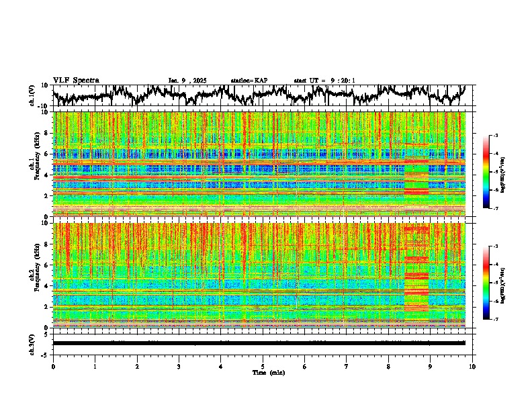
Task: Click the "Jan. 9, 2025" date text
Action: point(187,81)
